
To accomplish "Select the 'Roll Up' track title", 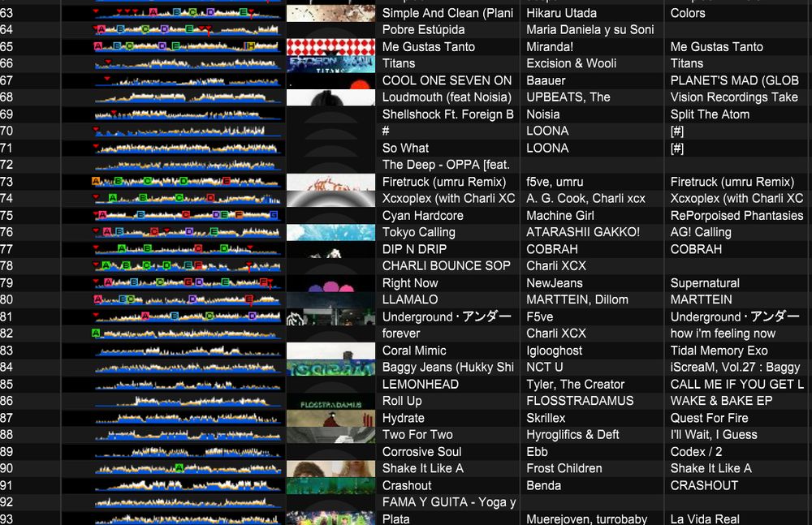I will pyautogui.click(x=402, y=401).
